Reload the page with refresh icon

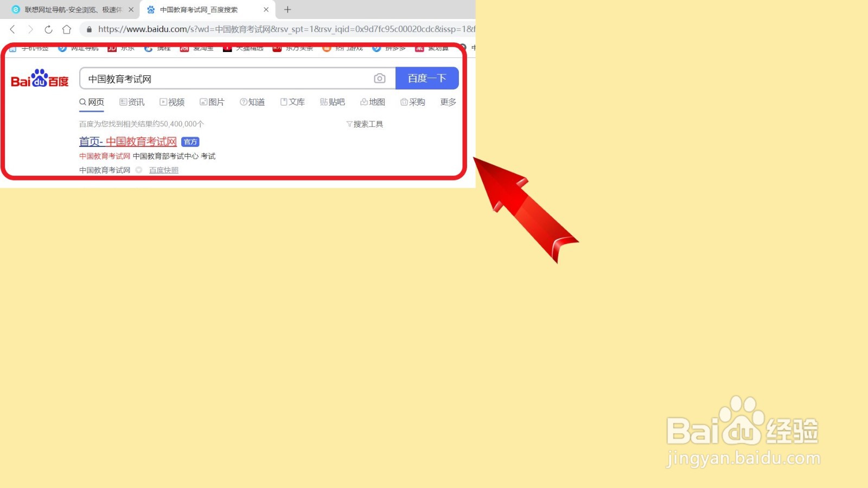click(x=48, y=29)
